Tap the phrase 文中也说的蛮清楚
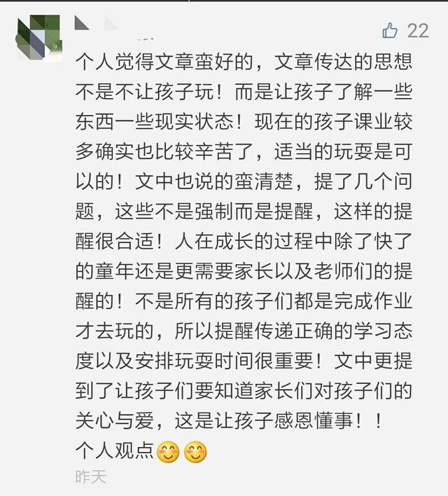 click(213, 182)
